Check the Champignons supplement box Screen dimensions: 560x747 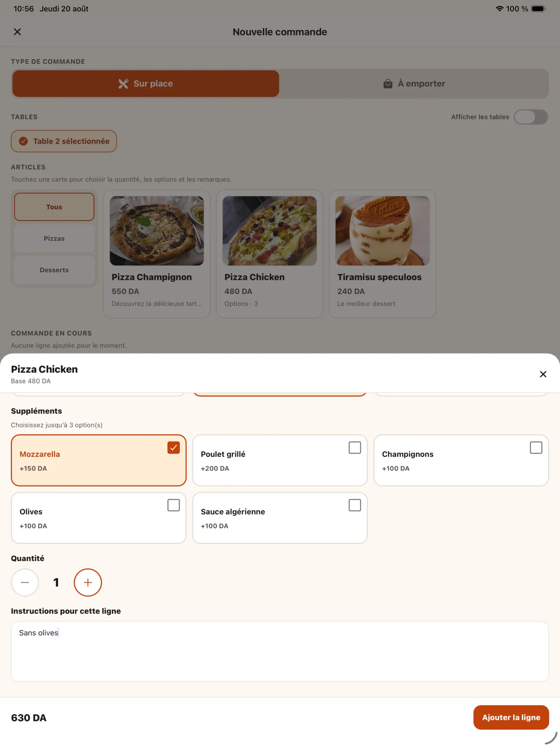536,447
